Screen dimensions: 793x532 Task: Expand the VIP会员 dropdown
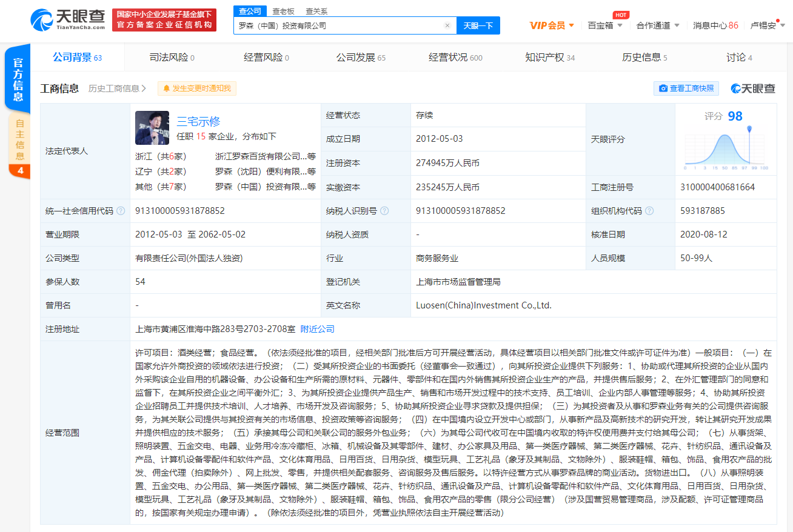551,25
